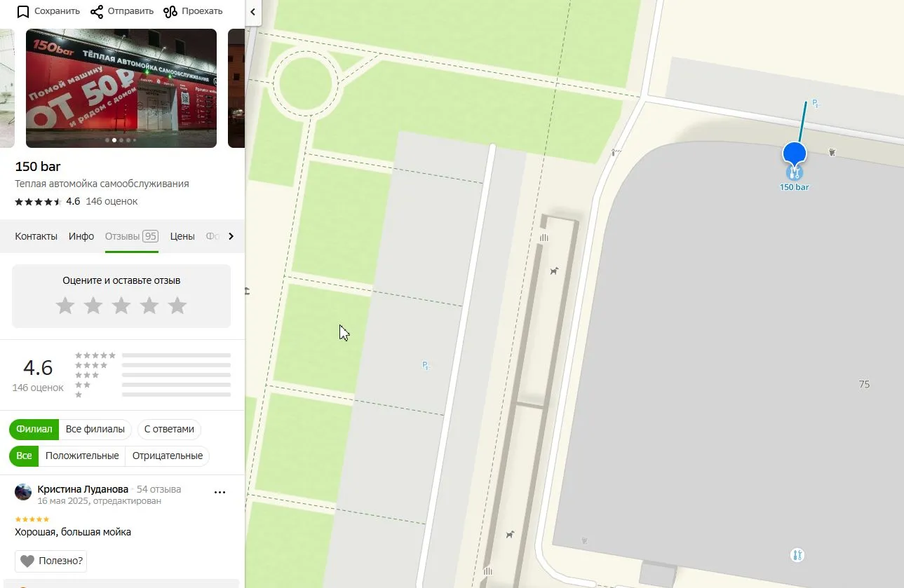Rate five stars in review box

[x=177, y=306]
